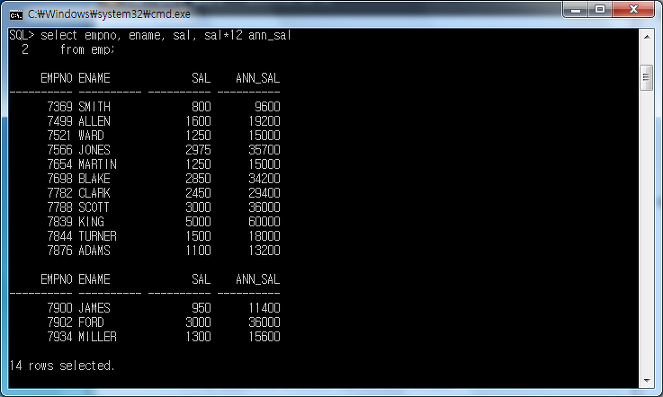Click the first ANN_SAL column header
The image size is (663, 397).
coord(258,78)
